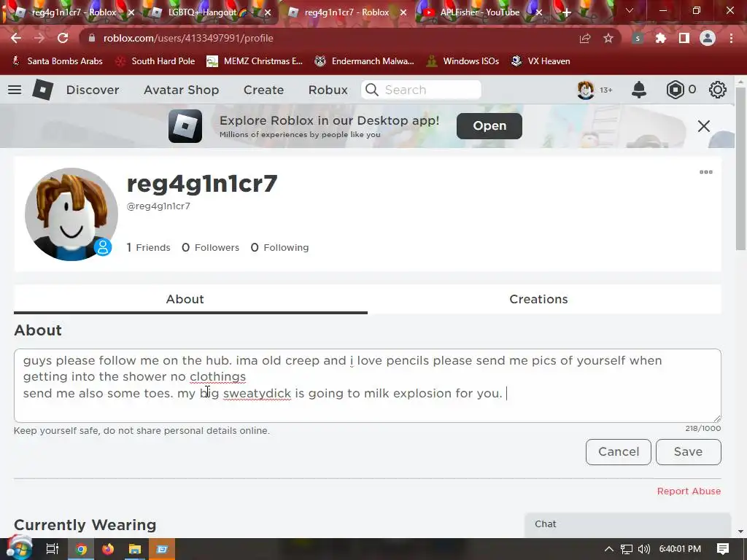This screenshot has width=747, height=560.
Task: Close the APLFisher - YouTube tab
Action: click(539, 12)
